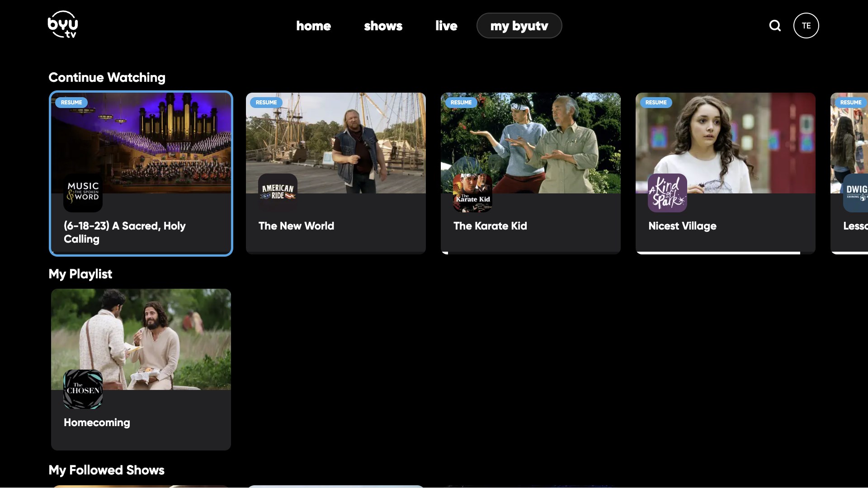Open the live tab
868x488 pixels.
(x=446, y=26)
